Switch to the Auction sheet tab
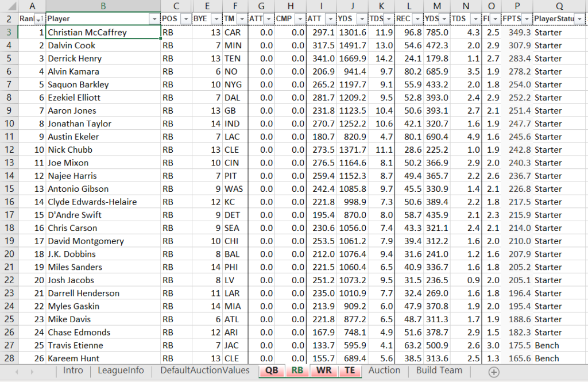The height and width of the screenshot is (382, 588). [384, 371]
